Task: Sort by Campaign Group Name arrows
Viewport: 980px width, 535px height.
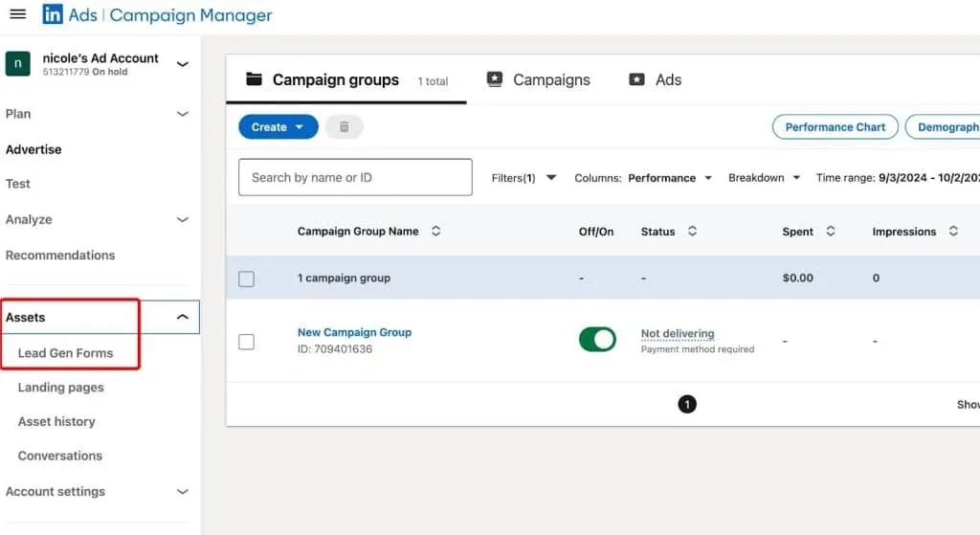Action: pyautogui.click(x=435, y=232)
